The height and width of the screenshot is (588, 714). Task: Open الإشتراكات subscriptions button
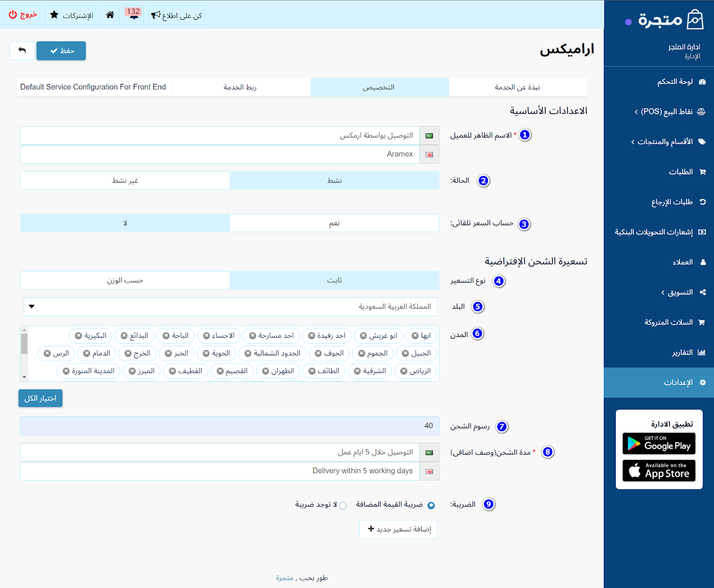click(x=71, y=15)
